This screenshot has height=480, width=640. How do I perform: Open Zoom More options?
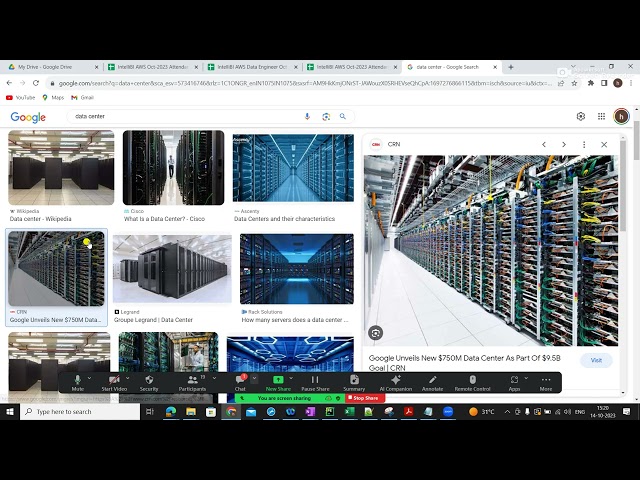click(546, 383)
